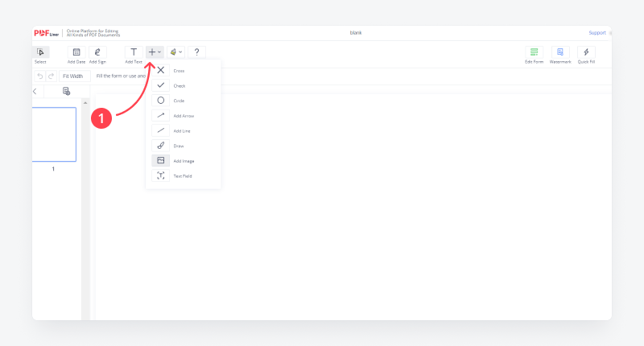Activate the Select tool
The width and height of the screenshot is (644, 346).
pyautogui.click(x=40, y=52)
